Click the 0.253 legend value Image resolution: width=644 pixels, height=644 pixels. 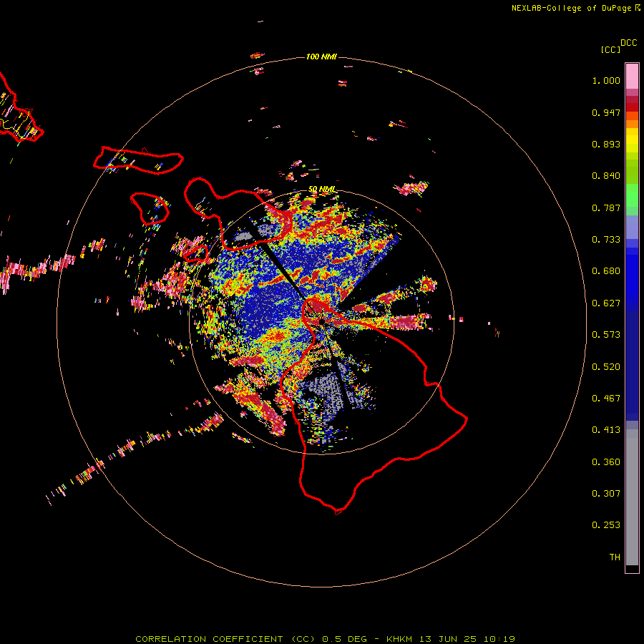[x=606, y=525]
